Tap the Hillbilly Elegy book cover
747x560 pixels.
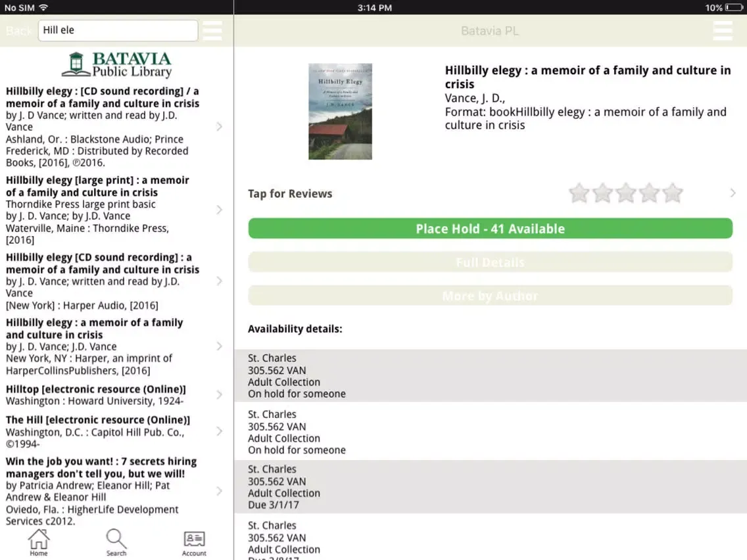(x=340, y=112)
